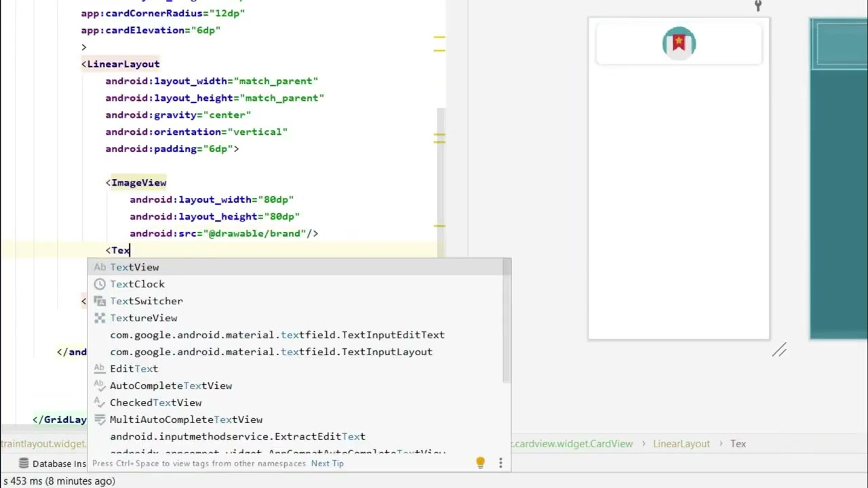Click the lightbulb intention icon

[480, 463]
